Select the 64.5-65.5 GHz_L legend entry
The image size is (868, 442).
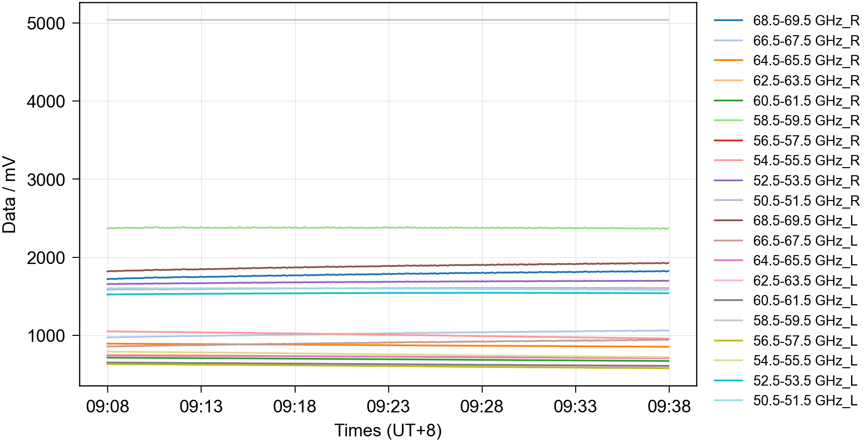[x=805, y=261]
